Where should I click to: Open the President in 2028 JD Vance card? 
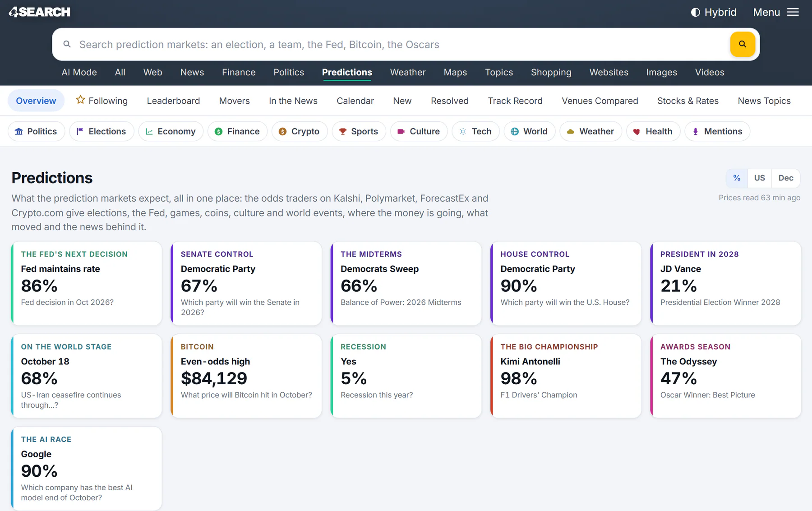pyautogui.click(x=726, y=283)
